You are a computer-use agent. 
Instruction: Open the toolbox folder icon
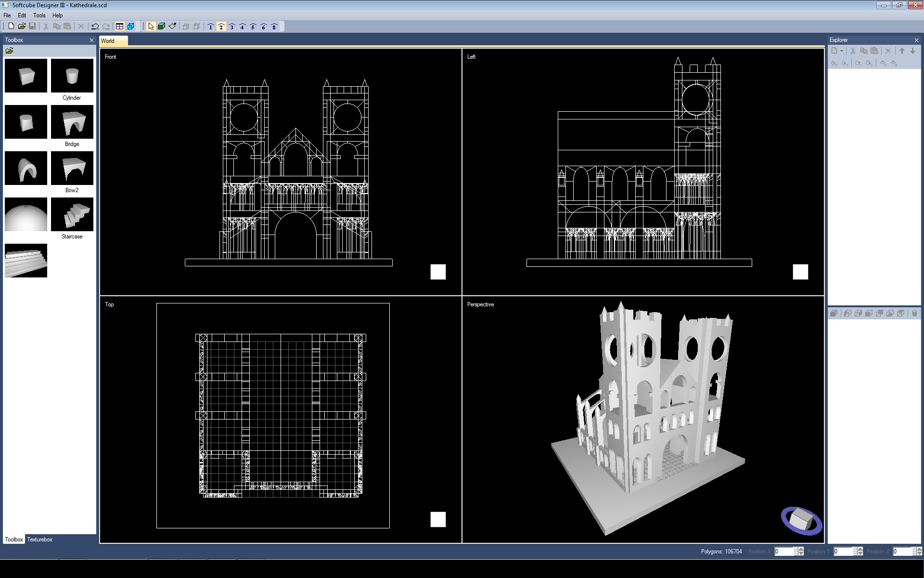pyautogui.click(x=9, y=51)
